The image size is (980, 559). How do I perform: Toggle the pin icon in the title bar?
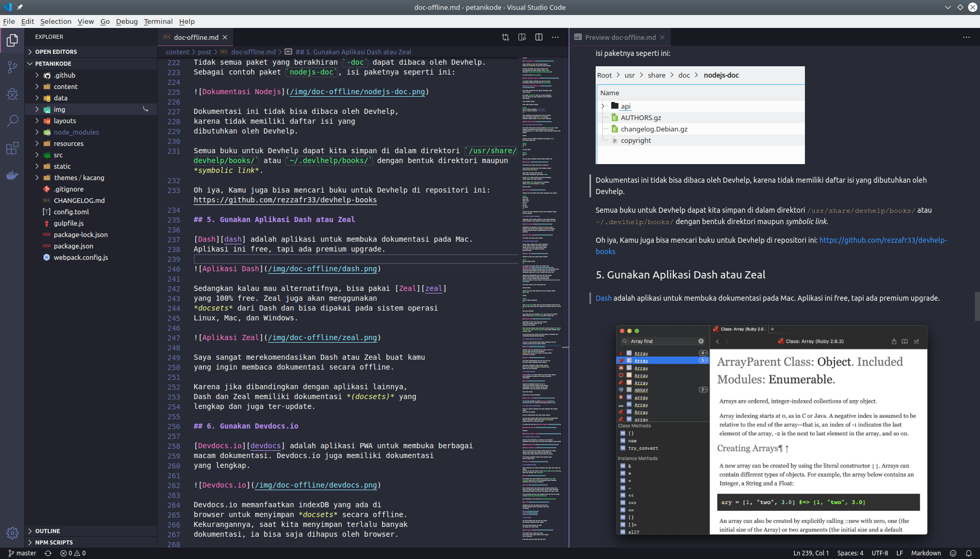(20, 7)
